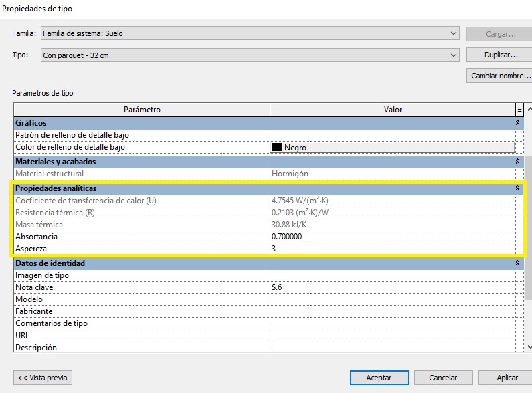Click the Nota clave value S.6
Viewport: 532px width, 393px height.
[x=392, y=287]
